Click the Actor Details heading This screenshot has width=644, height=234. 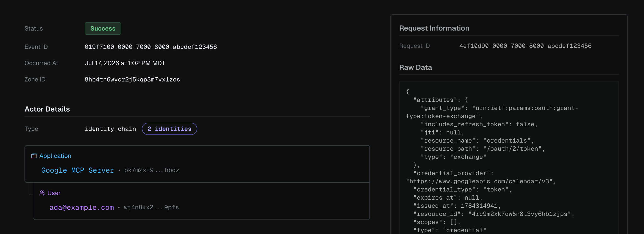[x=47, y=109]
